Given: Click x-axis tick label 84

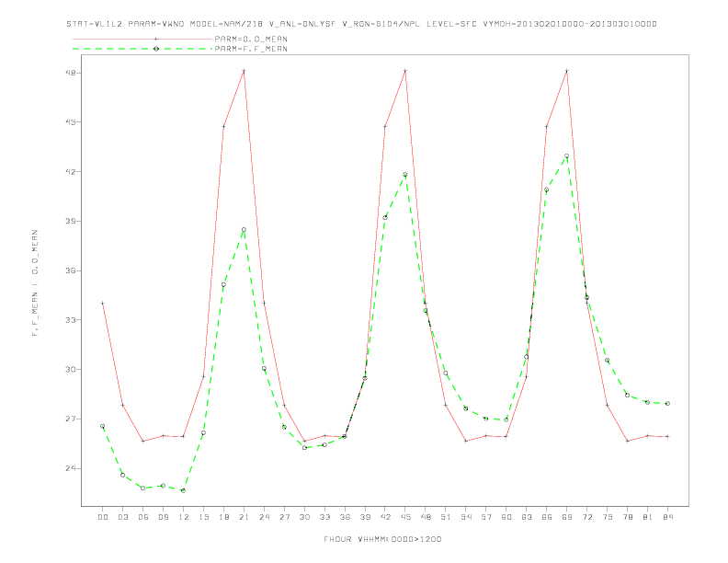Looking at the screenshot, I should tap(667, 517).
